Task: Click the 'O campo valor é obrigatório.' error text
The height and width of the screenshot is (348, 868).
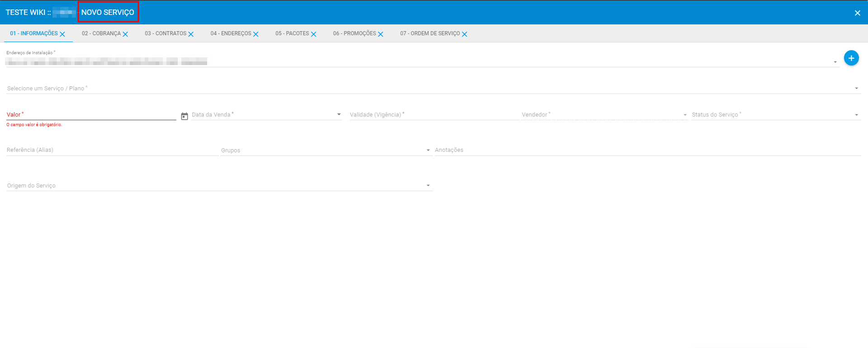Action: pyautogui.click(x=34, y=125)
